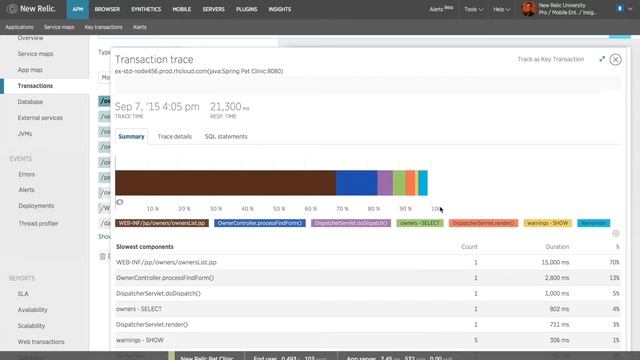The height and width of the screenshot is (360, 640).
Task: Open the SYNTHETICS menu item
Action: tap(146, 9)
